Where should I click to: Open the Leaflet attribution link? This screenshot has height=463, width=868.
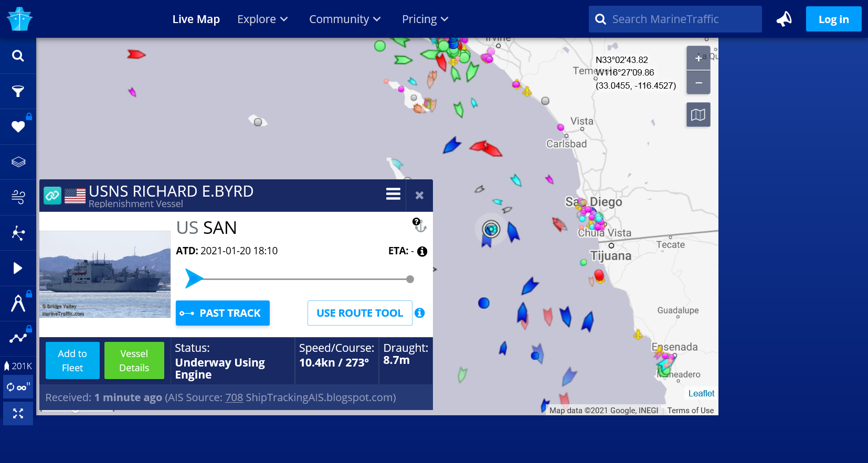tap(701, 393)
